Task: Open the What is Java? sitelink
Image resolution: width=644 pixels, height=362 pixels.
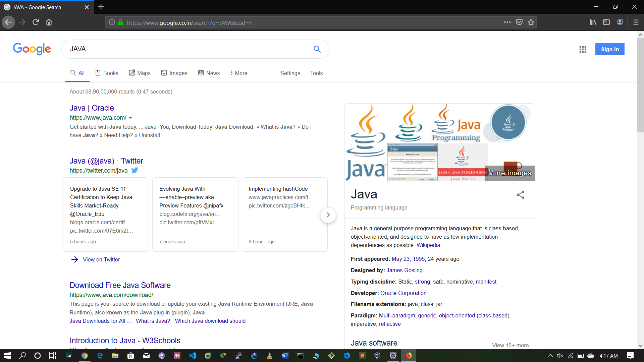Action: point(153,321)
